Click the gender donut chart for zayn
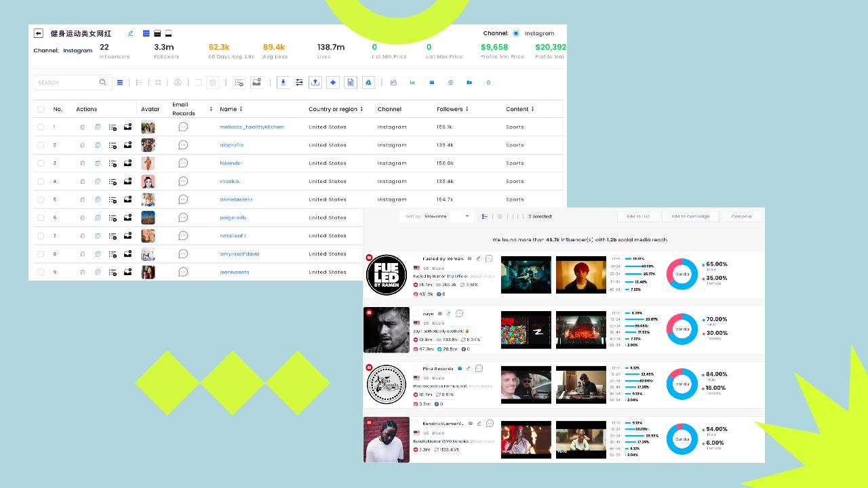The image size is (868, 488). [682, 329]
